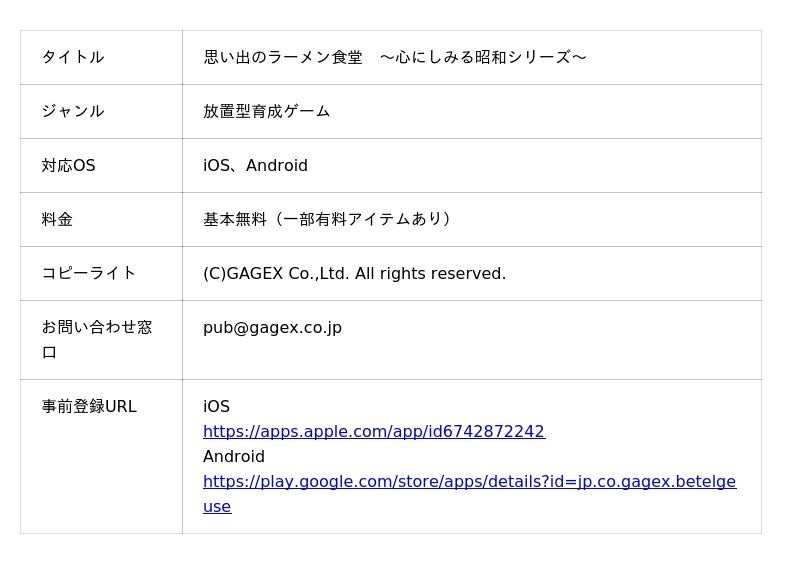Select the (C)GAGEX Co.,Ltd. copyright text
This screenshot has height=564, width=800.
(276, 274)
